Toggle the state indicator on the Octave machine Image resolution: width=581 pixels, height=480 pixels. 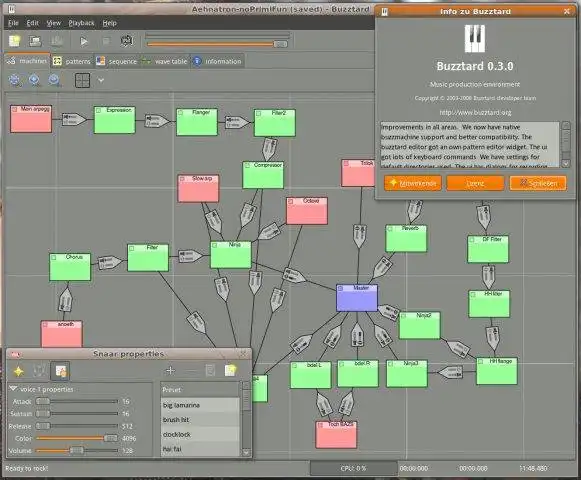[x=291, y=201]
